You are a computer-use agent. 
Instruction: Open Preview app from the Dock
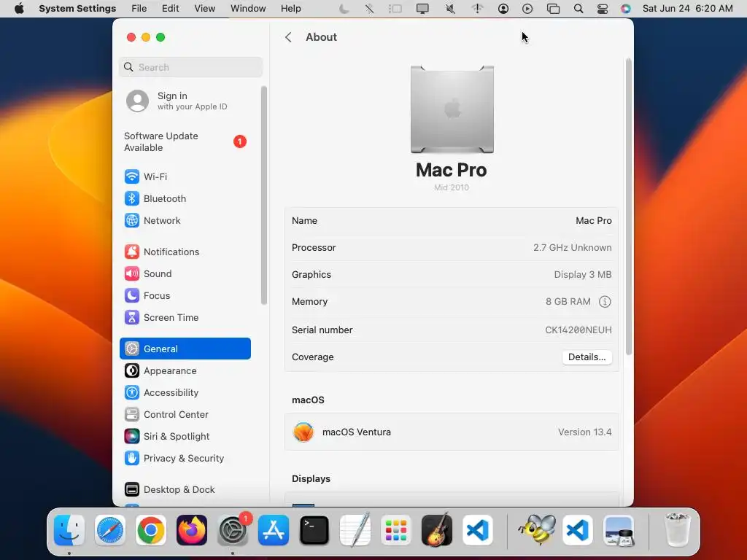tap(619, 530)
